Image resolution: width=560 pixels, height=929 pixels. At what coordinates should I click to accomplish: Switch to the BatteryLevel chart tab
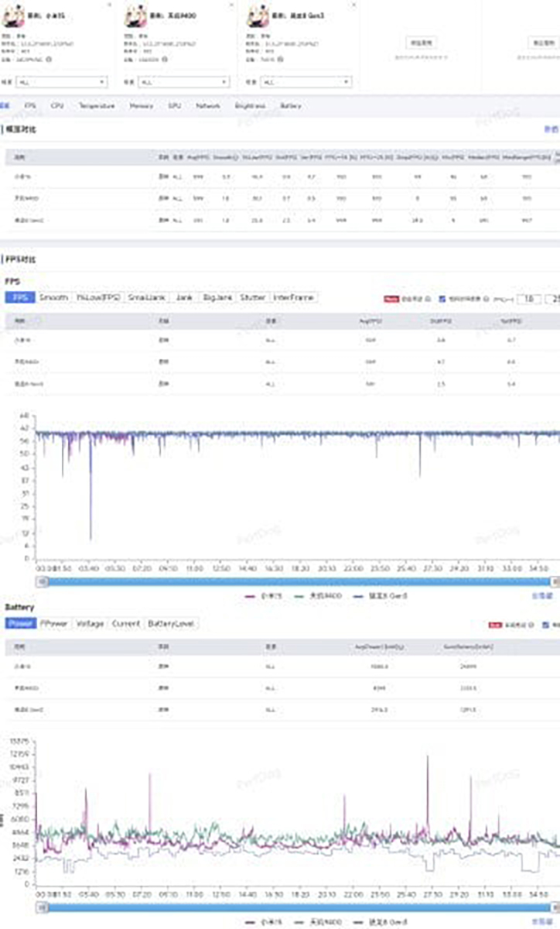pyautogui.click(x=171, y=623)
